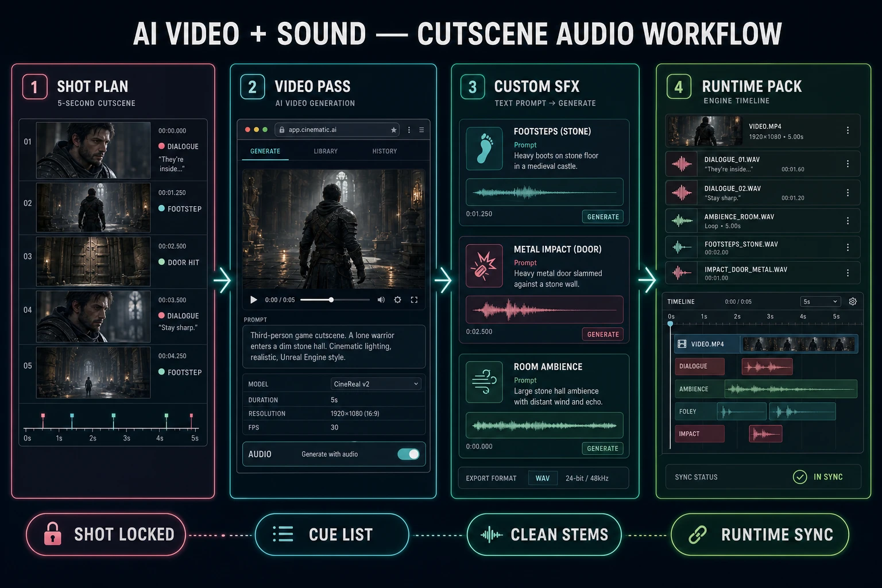The image size is (882, 588).
Task: Click the chain link icon in Runtime Sync
Action: [x=698, y=535]
